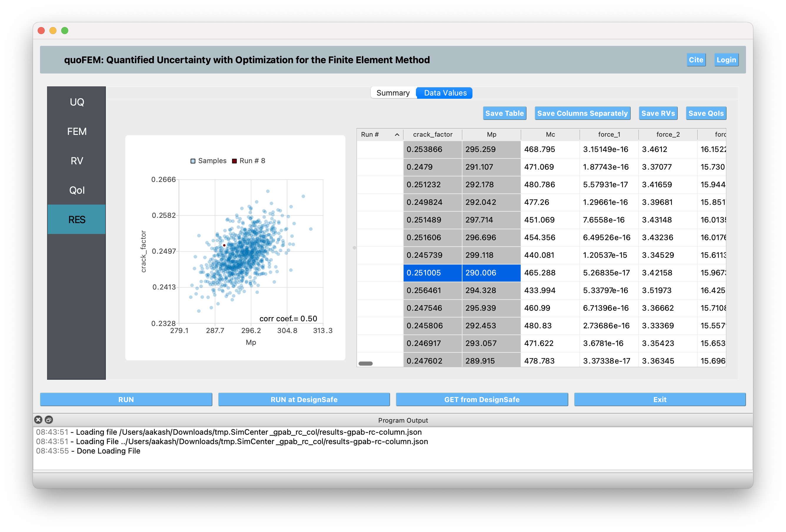Click GET from DesignSafe button

click(x=482, y=399)
